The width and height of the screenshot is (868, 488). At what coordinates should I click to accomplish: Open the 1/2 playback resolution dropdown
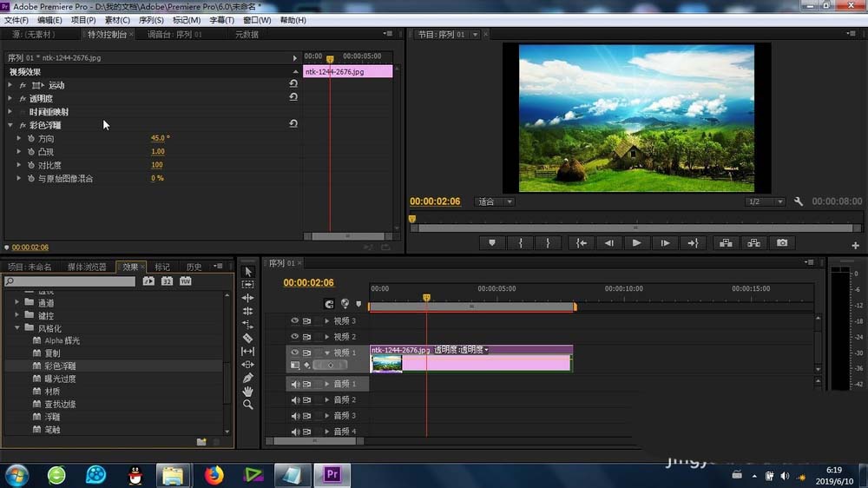(765, 201)
